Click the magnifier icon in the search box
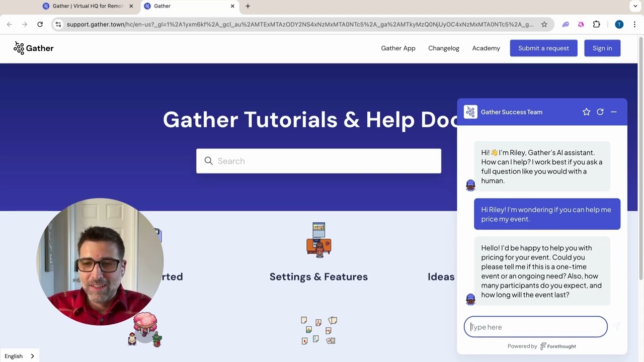Image resolution: width=644 pixels, height=362 pixels. (208, 161)
